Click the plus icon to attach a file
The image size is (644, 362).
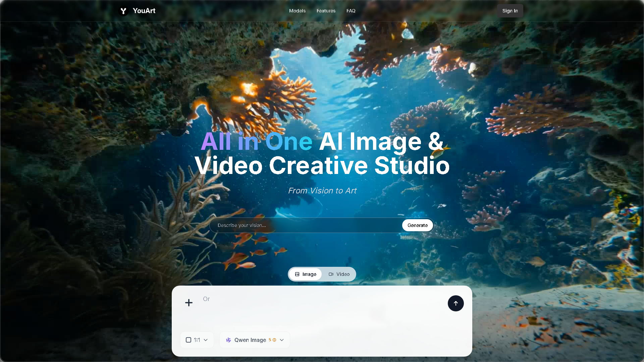click(189, 303)
